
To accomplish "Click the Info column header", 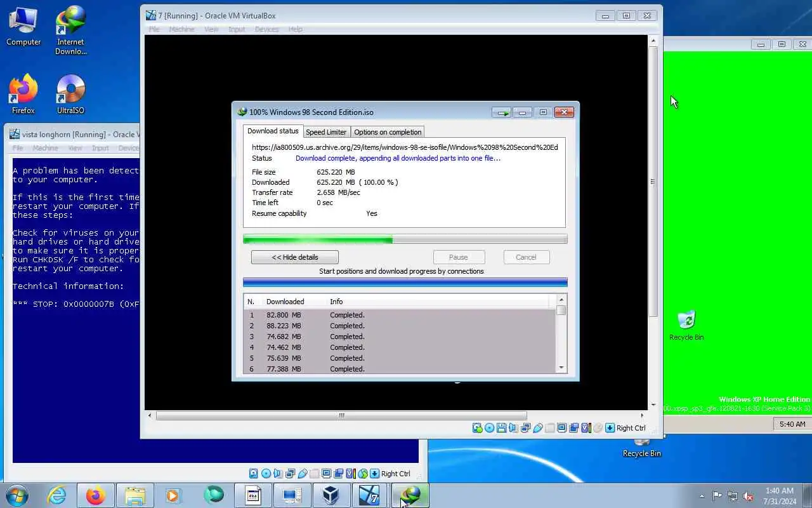I will [x=438, y=302].
